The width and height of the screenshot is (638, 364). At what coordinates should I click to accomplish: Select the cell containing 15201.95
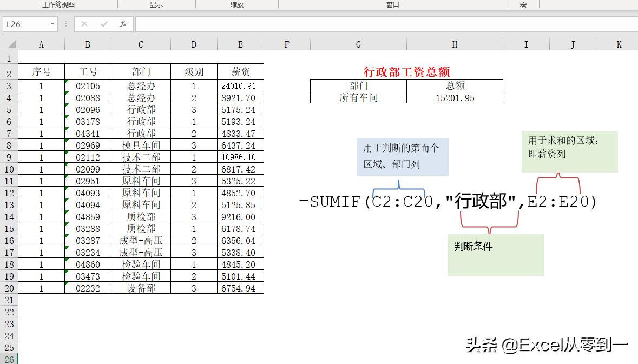point(455,98)
